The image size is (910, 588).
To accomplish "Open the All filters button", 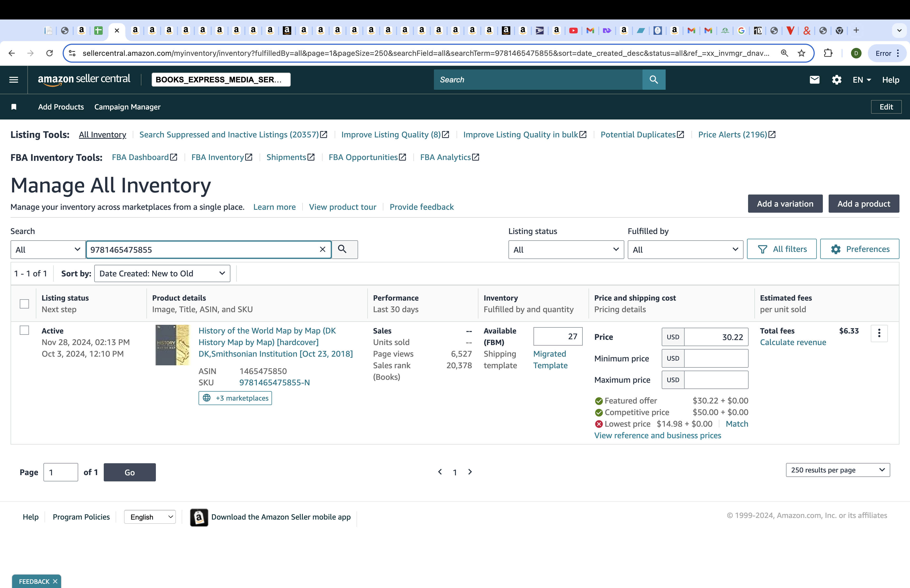I will 782,249.
